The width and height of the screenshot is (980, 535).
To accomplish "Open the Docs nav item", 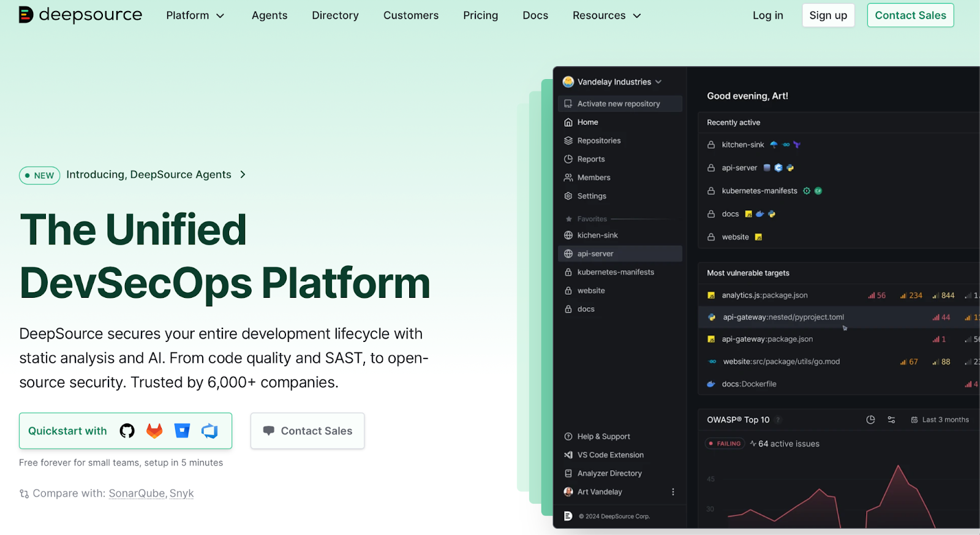I will click(x=535, y=15).
